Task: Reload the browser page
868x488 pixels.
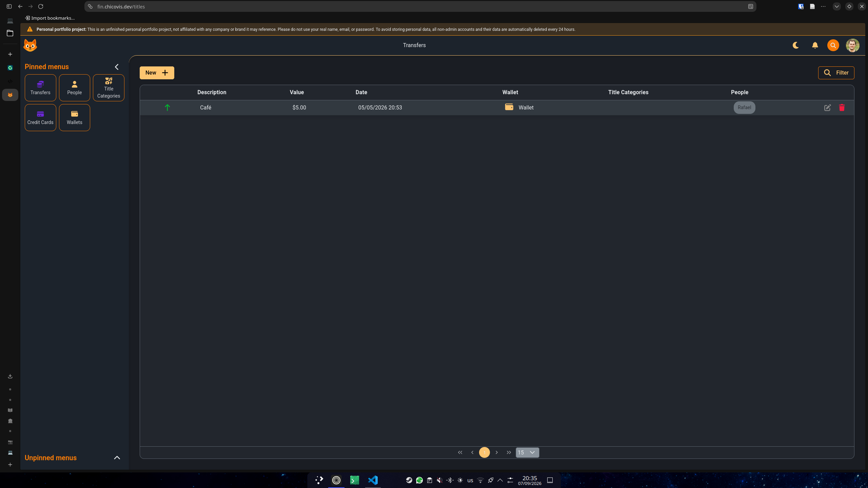Action: pos(41,6)
